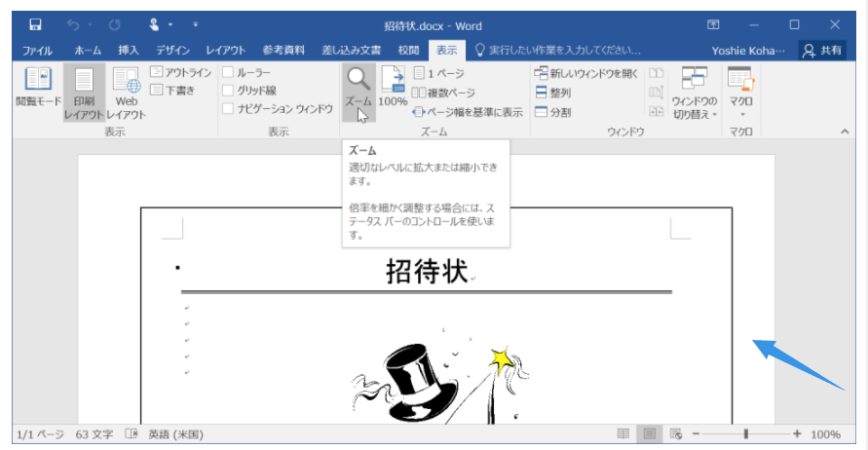The image size is (868, 450).
Task: Click the Redo/Repeat arrow icon
Action: click(115, 24)
